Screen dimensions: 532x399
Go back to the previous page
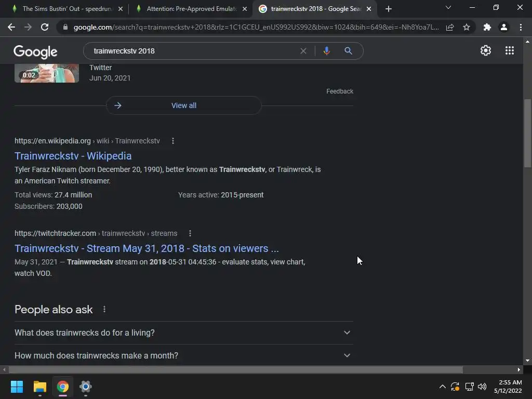11,27
